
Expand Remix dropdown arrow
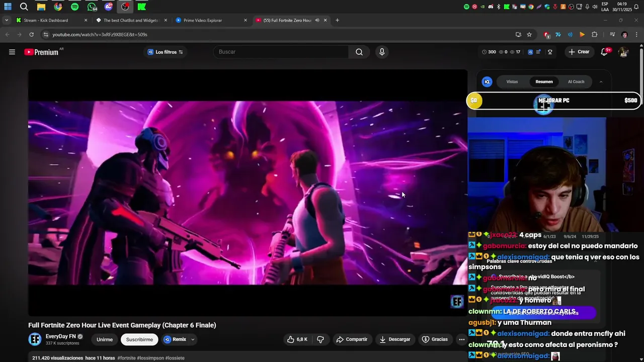click(x=192, y=339)
